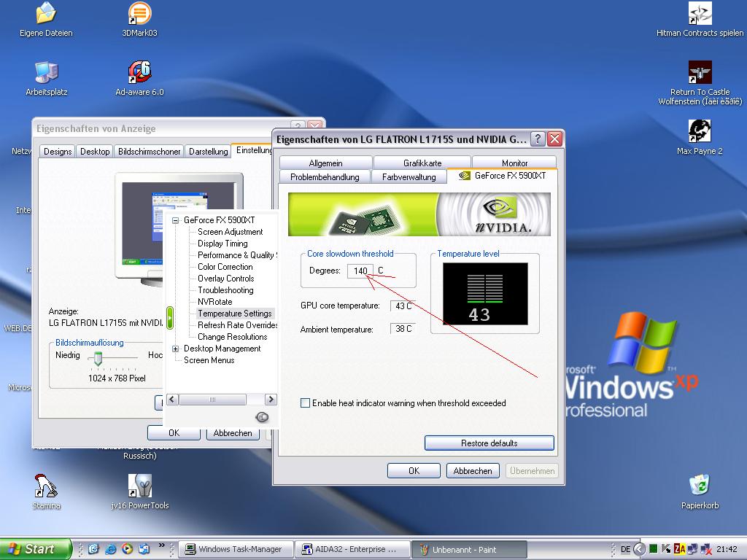This screenshot has width=747, height=560.
Task: Click the first quick launch icon beside Start
Action: click(x=94, y=549)
